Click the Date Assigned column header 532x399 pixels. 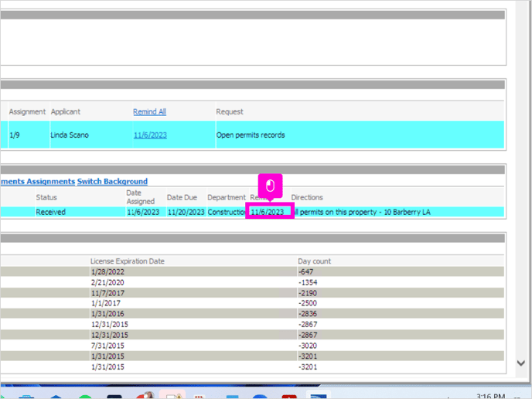[x=141, y=197]
